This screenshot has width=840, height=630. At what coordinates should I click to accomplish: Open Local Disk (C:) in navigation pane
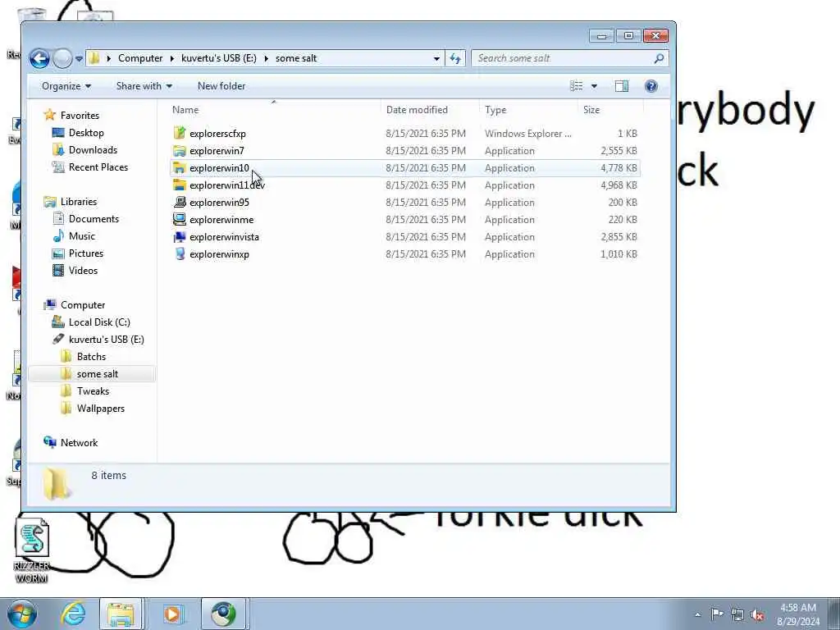point(99,322)
